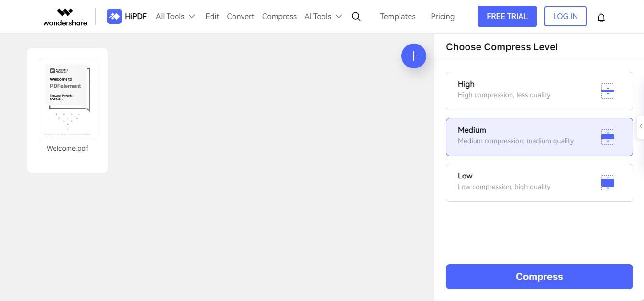Expand the AI Tools dropdown

[323, 16]
